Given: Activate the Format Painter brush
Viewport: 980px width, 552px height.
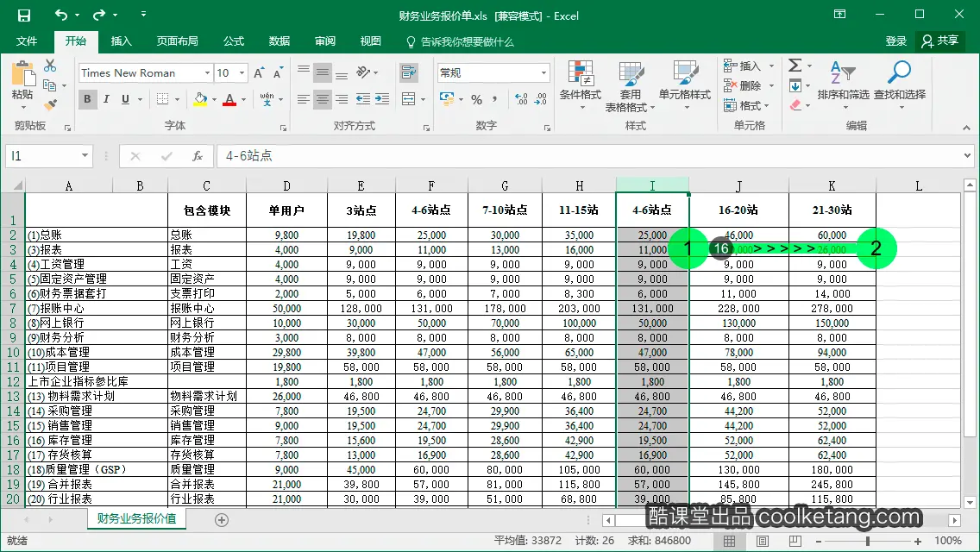Looking at the screenshot, I should 50,104.
